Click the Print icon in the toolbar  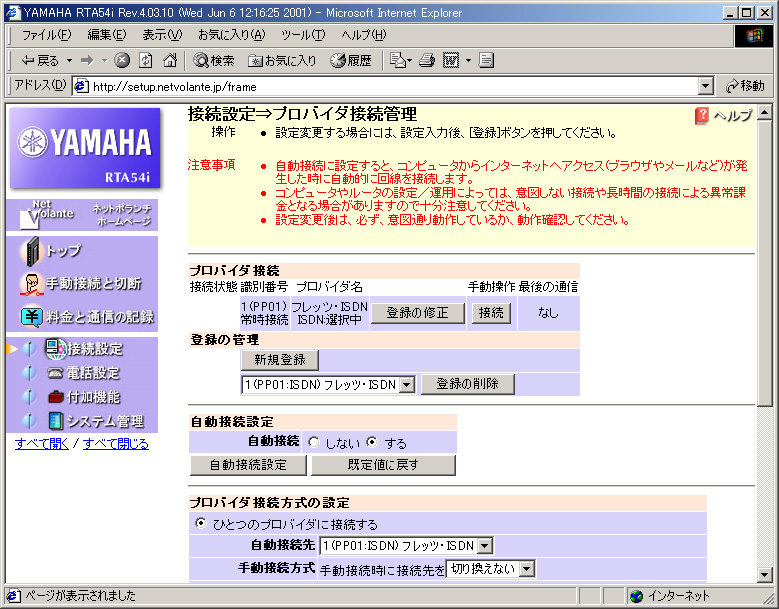point(427,60)
